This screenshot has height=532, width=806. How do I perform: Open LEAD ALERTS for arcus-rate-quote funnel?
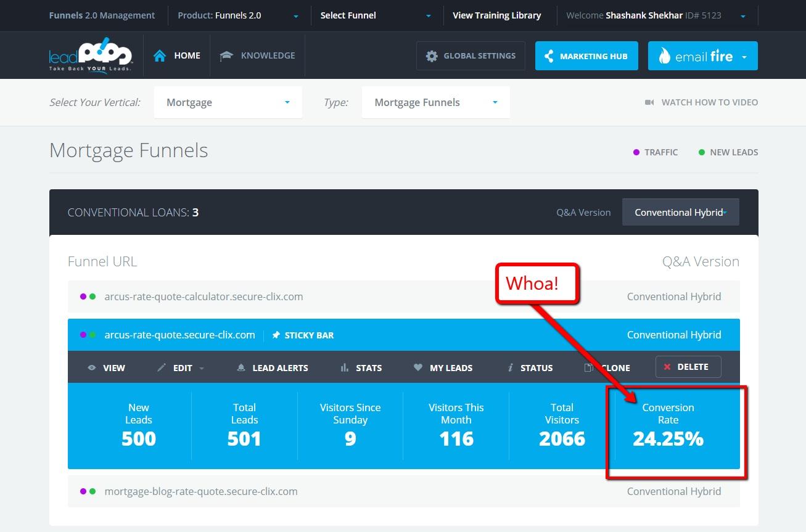273,367
